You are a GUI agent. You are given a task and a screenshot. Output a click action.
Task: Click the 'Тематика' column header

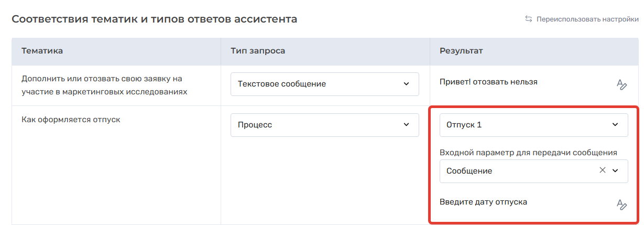(x=42, y=51)
